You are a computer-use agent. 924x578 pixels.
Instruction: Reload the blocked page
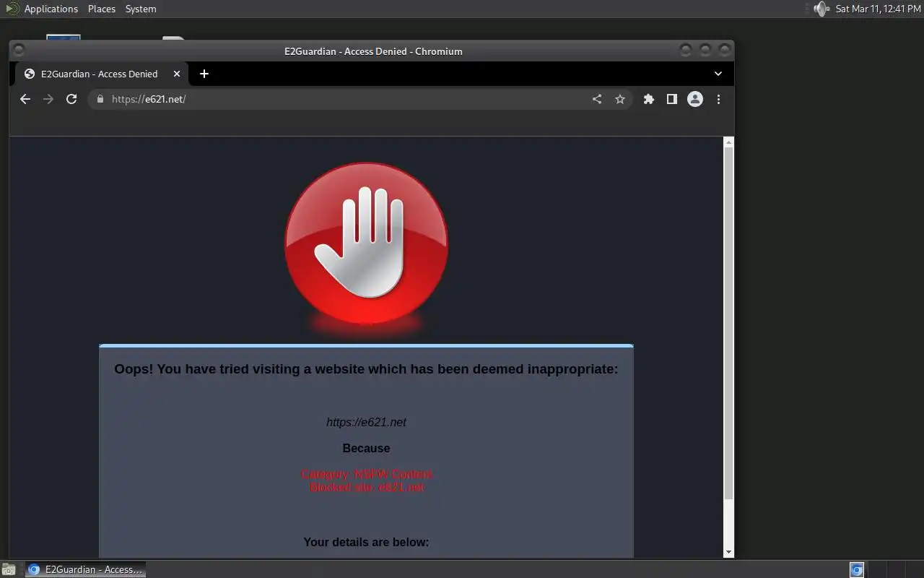tap(71, 99)
